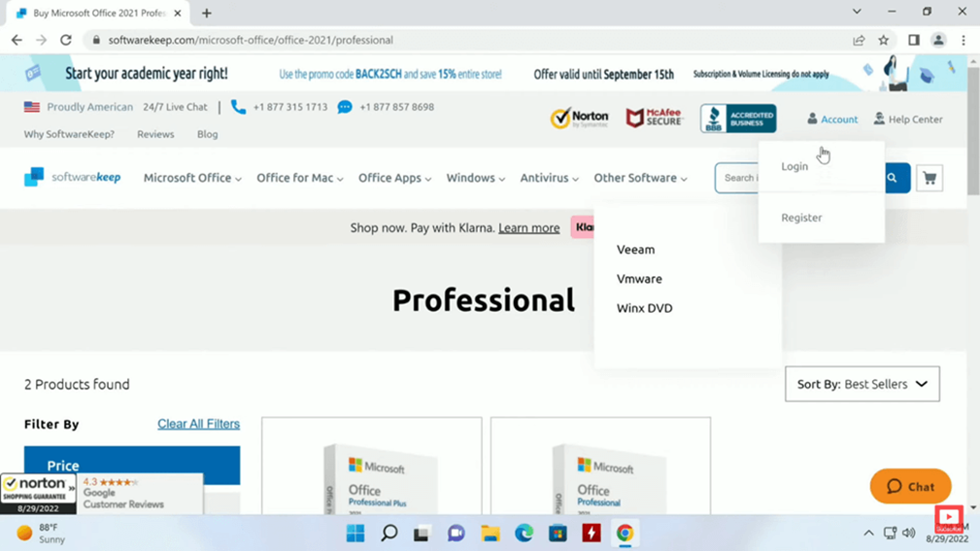The width and height of the screenshot is (980, 551).
Task: Expand the Office for Mac menu
Action: click(300, 178)
